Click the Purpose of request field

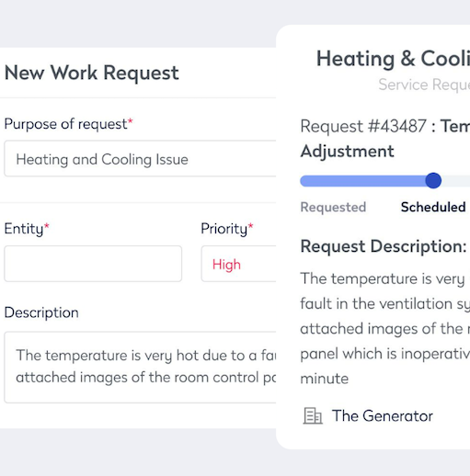[140, 158]
